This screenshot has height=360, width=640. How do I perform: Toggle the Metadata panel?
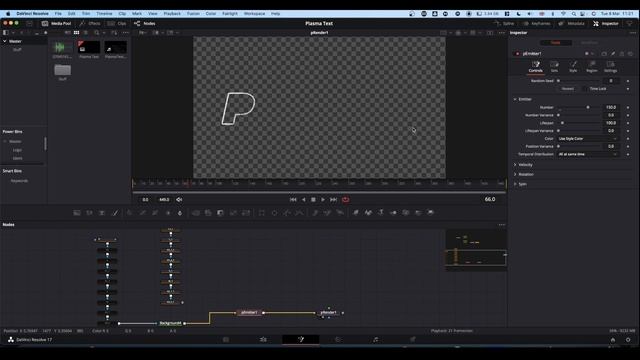571,23
